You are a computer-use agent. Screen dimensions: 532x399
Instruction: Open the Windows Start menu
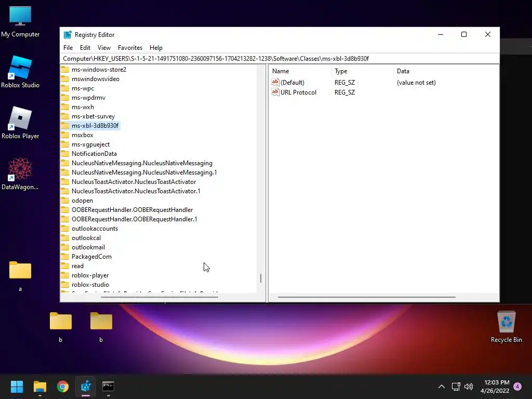pos(17,387)
